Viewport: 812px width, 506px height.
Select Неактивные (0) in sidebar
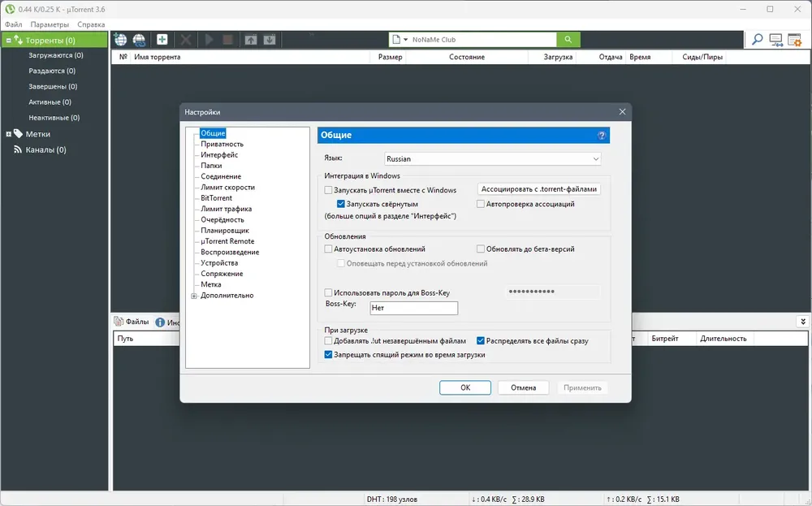click(54, 118)
